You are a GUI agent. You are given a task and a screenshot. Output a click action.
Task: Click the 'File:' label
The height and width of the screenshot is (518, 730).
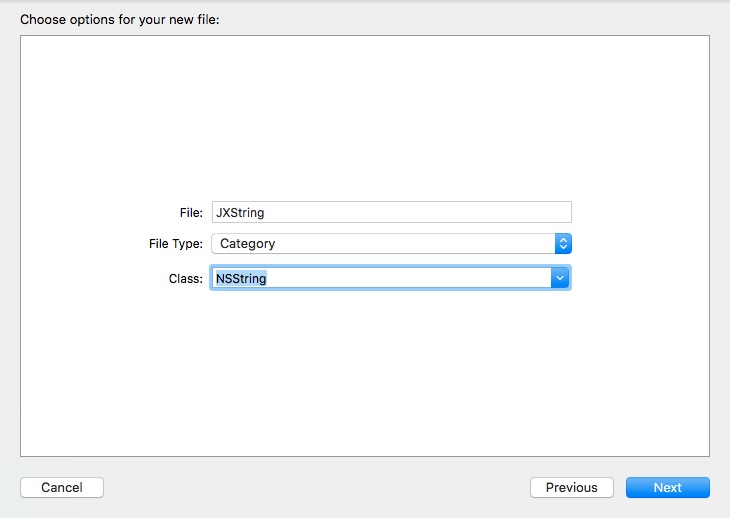(x=191, y=212)
